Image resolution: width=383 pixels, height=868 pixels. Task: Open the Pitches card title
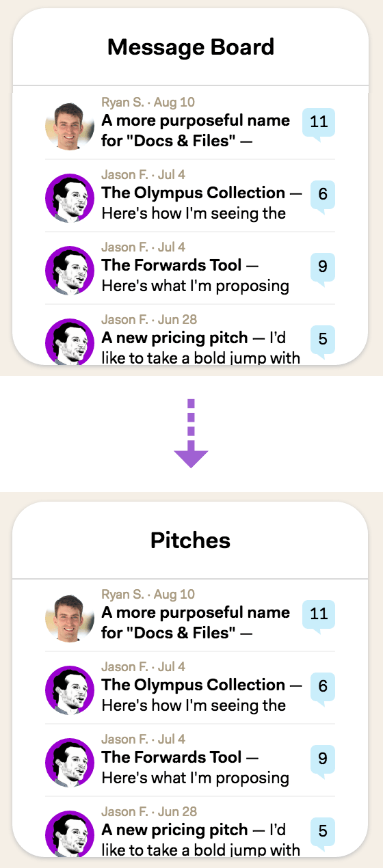pyautogui.click(x=191, y=540)
